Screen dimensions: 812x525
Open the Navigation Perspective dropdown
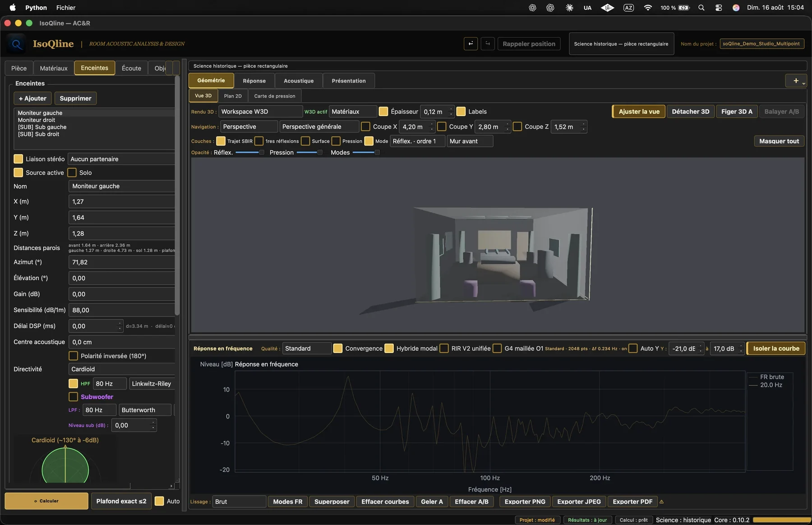(249, 127)
